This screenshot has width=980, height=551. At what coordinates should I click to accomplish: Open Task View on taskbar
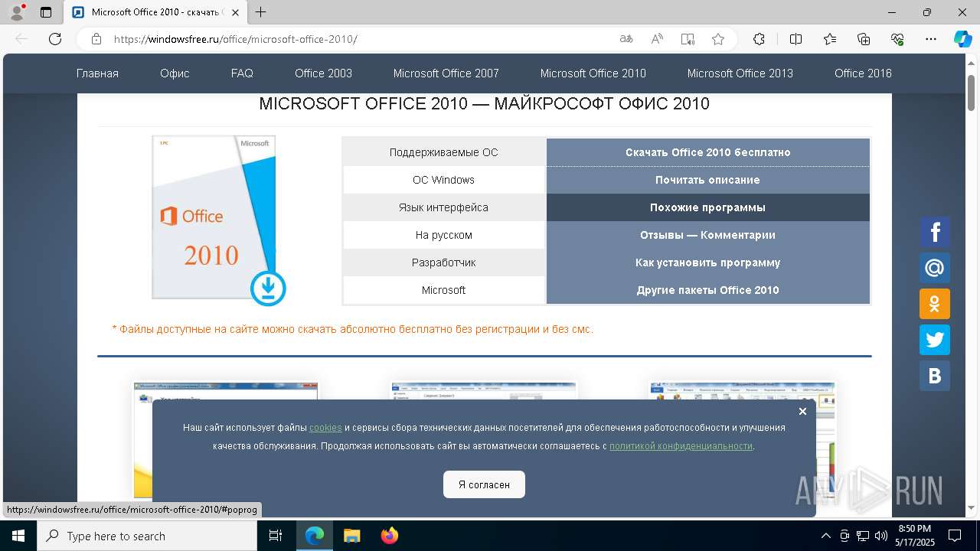[x=276, y=536]
